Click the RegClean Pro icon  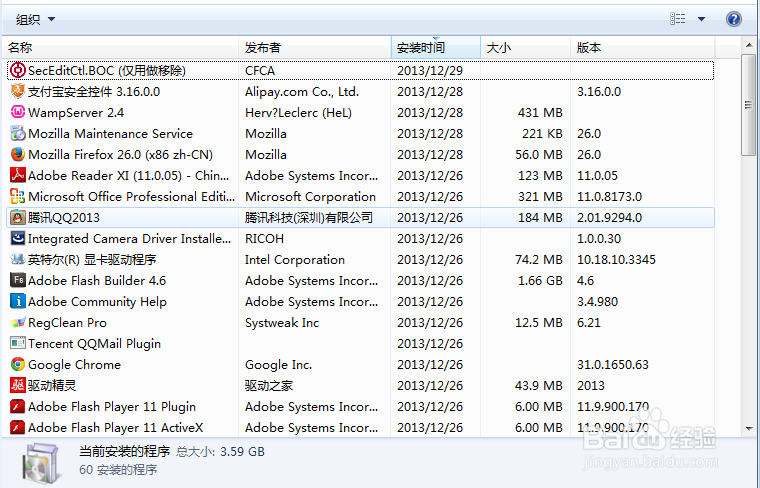(x=18, y=322)
